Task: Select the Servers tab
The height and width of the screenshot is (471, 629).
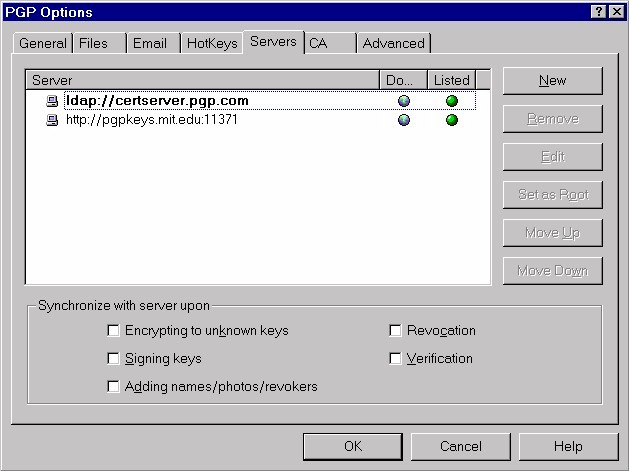Action: click(x=274, y=42)
